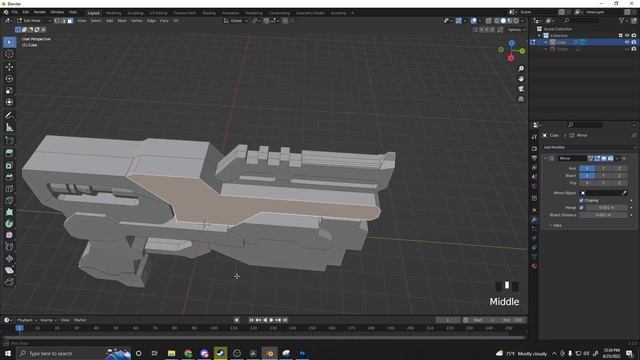Toggle Merge checkbox in Mirror modifier
Image resolution: width=640 pixels, height=360 pixels.
[582, 208]
